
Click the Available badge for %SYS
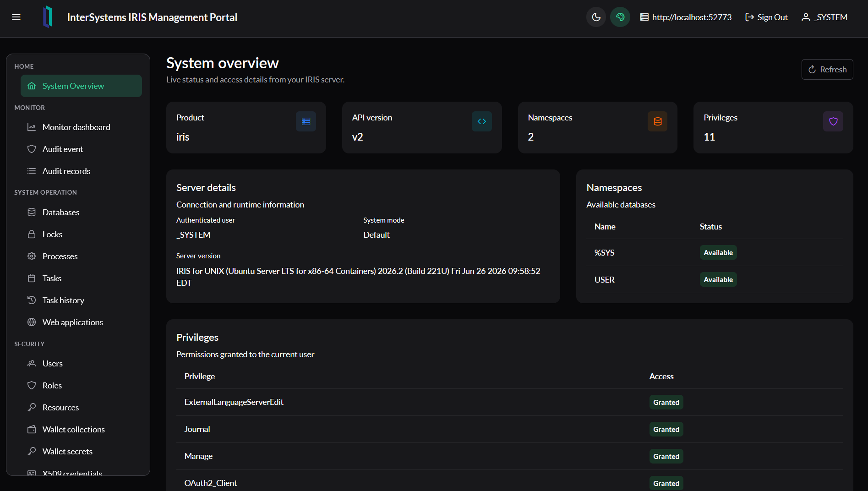pyautogui.click(x=718, y=253)
